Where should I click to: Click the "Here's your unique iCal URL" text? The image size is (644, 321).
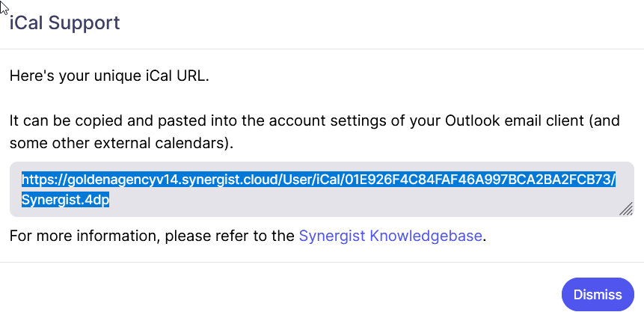click(109, 76)
